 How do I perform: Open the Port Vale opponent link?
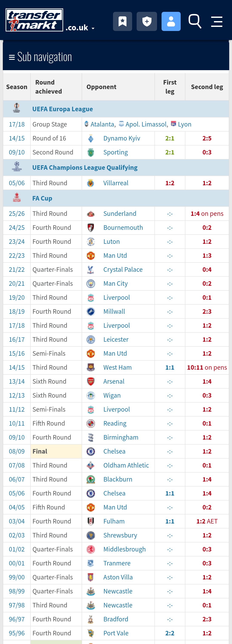pos(116,633)
